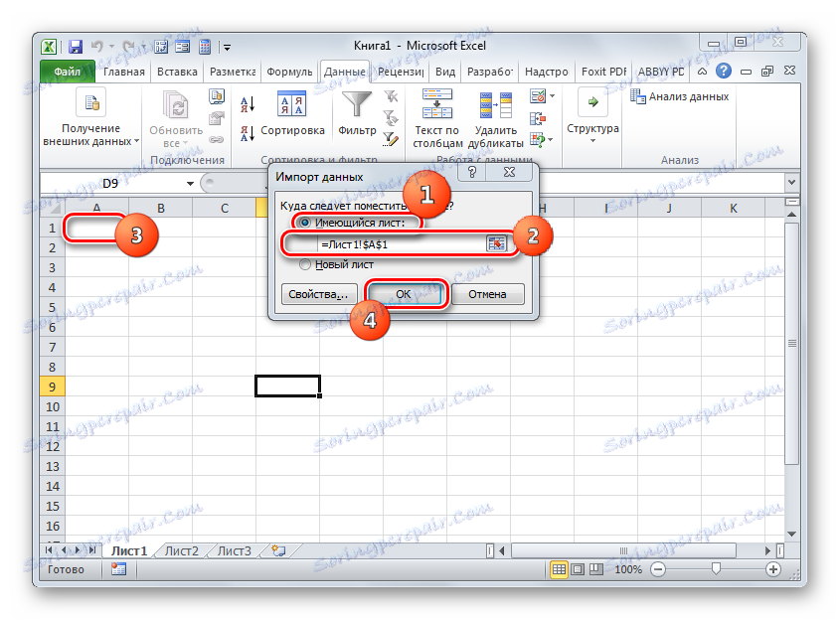Click the clear filter icon
This screenshot has width=840, height=620.
391,96
